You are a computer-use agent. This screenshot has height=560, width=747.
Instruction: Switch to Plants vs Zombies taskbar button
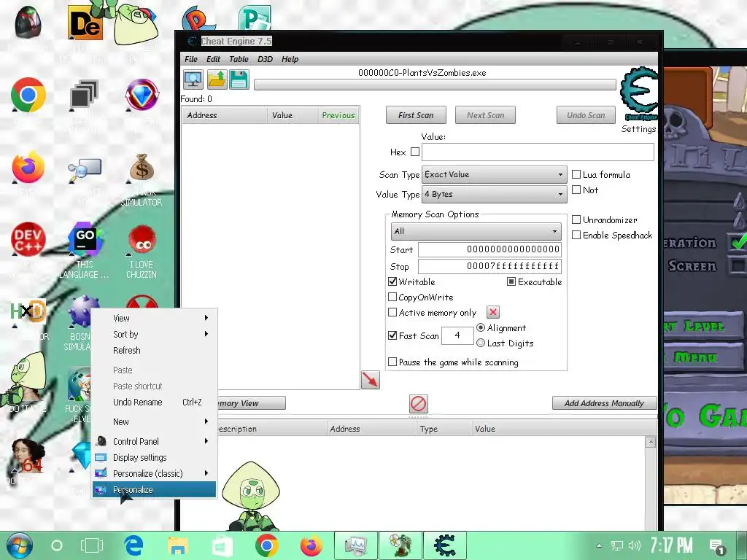tap(400, 545)
